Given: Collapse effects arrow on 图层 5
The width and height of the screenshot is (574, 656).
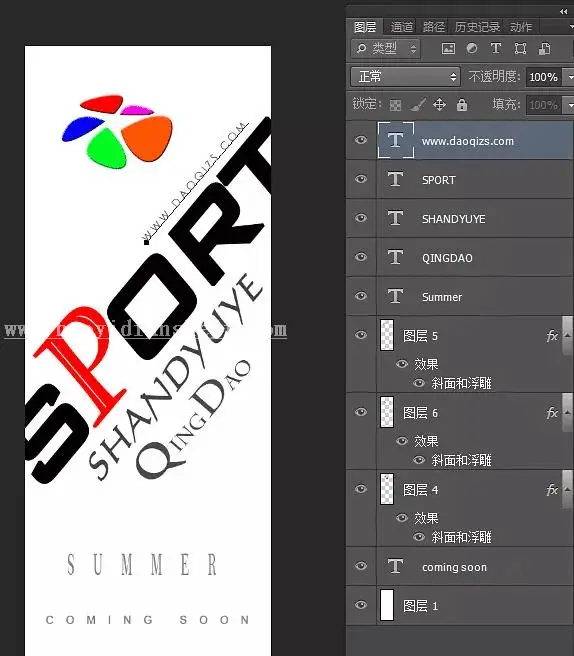Looking at the screenshot, I should point(567,336).
